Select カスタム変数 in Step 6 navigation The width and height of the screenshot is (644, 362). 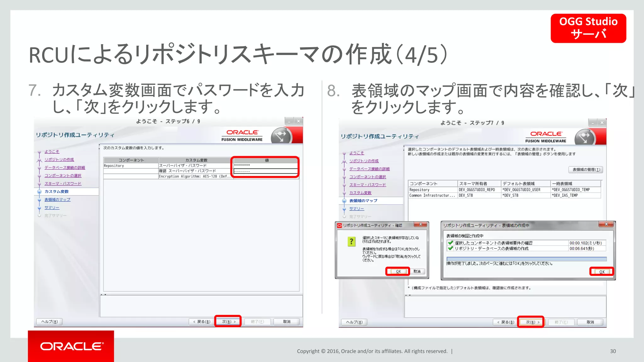coord(57,192)
